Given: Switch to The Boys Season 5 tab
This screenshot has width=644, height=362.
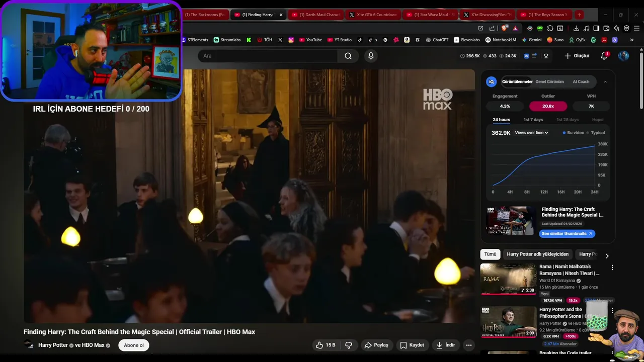Looking at the screenshot, I should 545,15.
